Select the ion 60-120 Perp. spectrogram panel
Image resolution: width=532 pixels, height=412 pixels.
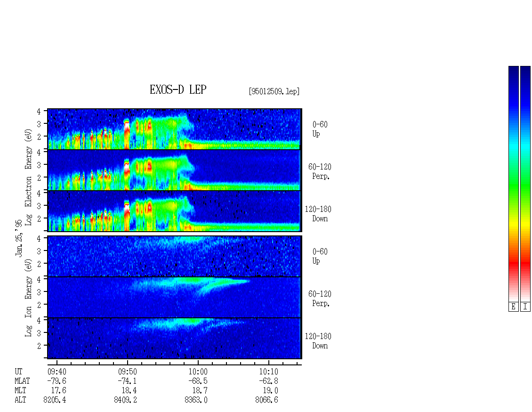174,297
